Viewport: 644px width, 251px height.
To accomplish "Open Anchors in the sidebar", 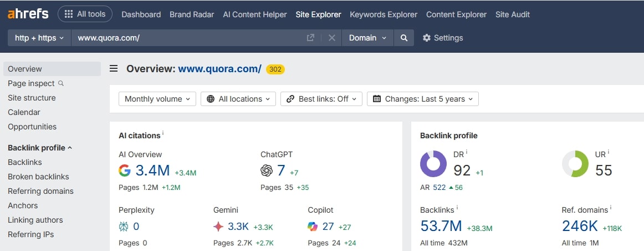I will point(23,205).
